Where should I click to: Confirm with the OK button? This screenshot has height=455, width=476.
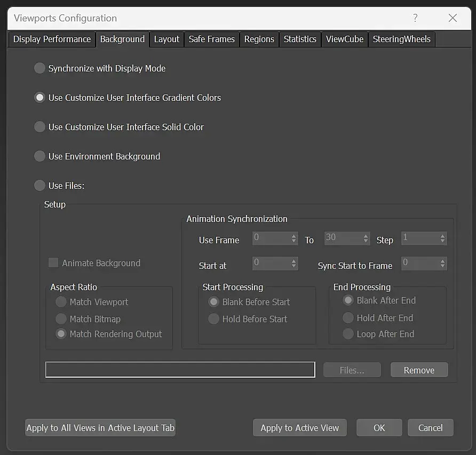coord(379,428)
